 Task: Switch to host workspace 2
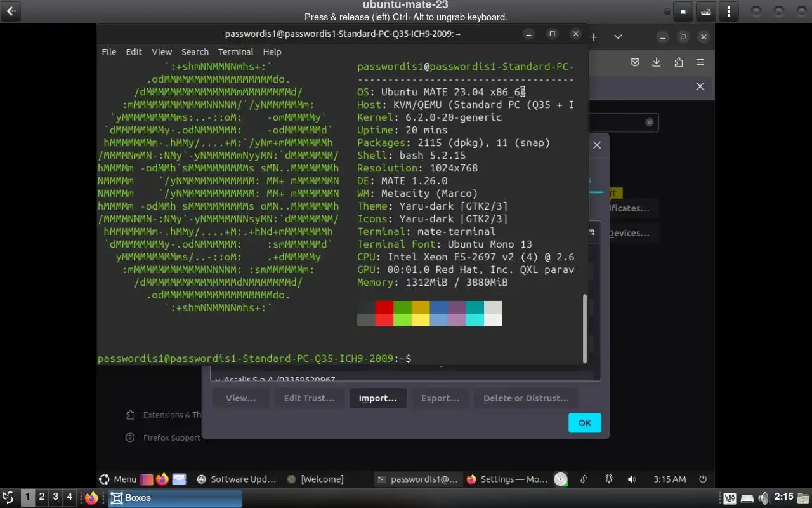(42, 497)
